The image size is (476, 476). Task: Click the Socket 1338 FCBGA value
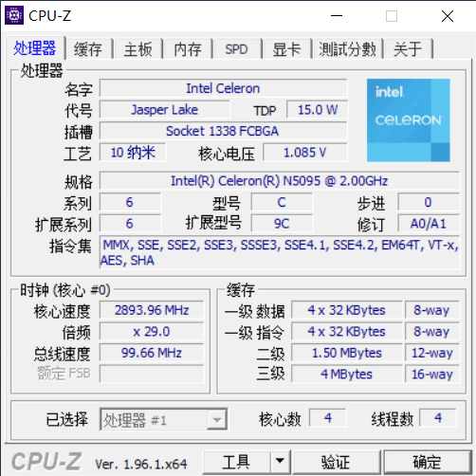223,131
